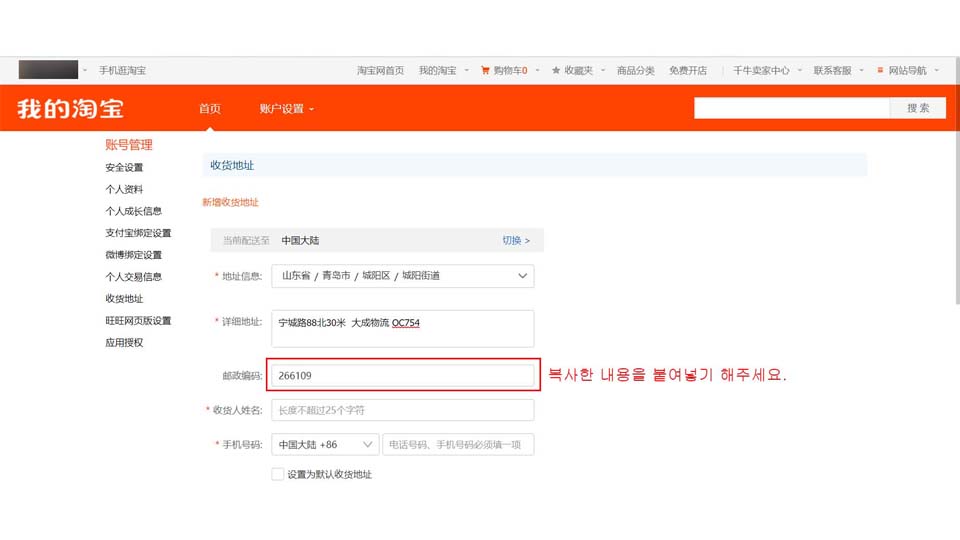
Task: Click the 新增收货地址 link
Action: (230, 202)
